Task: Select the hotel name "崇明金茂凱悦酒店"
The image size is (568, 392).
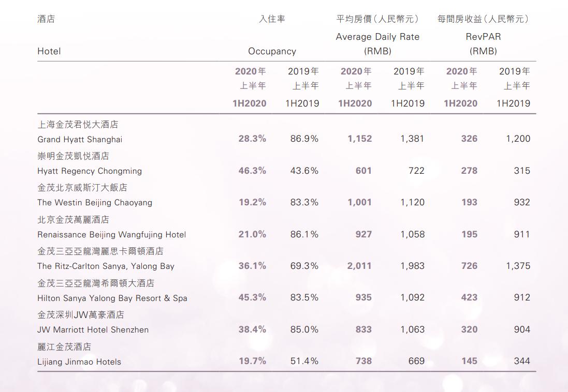Action: (73, 156)
